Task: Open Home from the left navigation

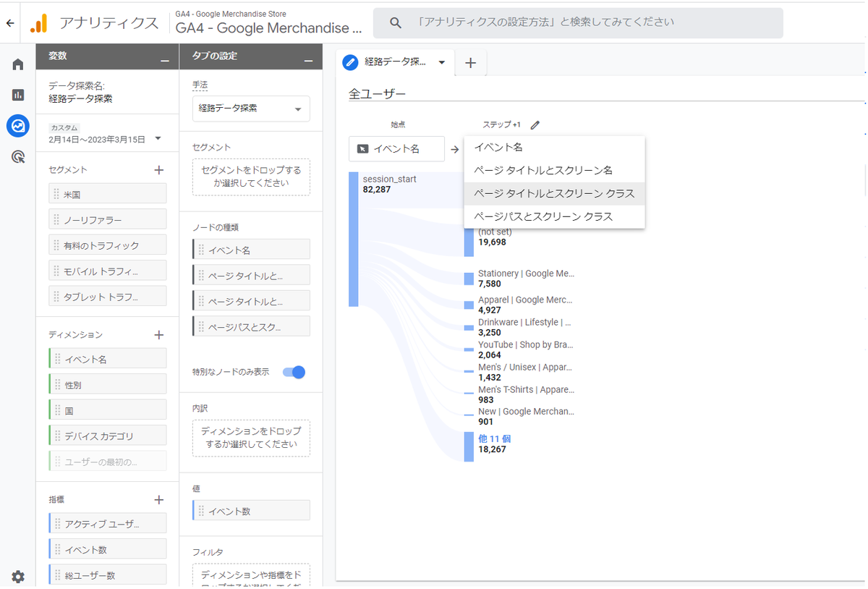Action: tap(18, 64)
